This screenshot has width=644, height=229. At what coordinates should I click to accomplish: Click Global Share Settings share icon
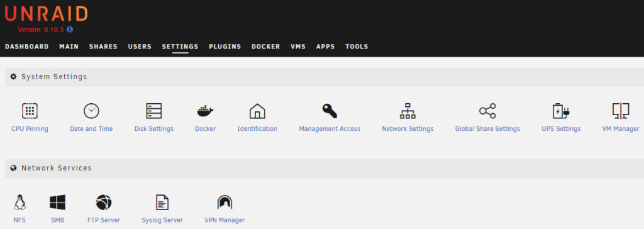click(487, 111)
